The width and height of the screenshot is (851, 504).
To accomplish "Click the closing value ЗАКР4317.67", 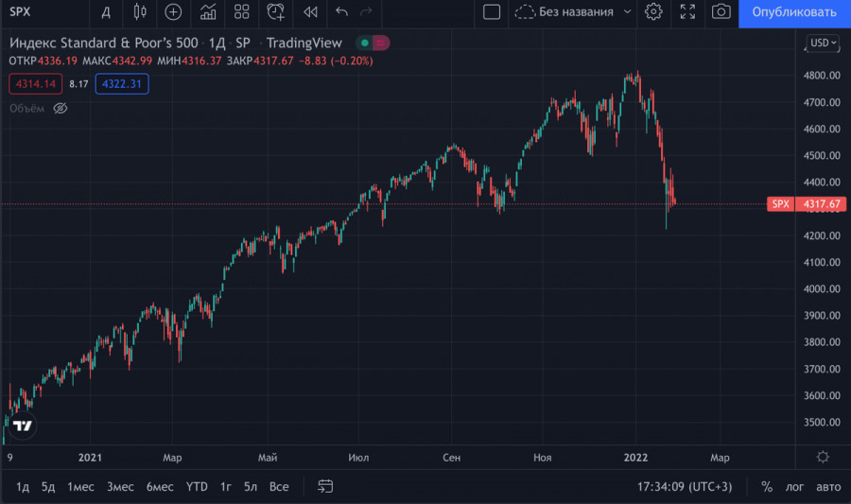I will [x=260, y=61].
